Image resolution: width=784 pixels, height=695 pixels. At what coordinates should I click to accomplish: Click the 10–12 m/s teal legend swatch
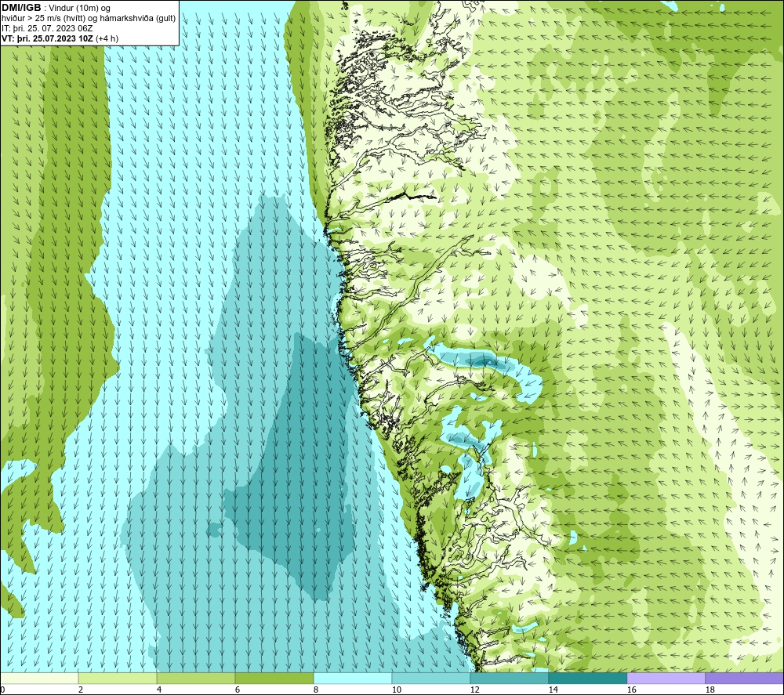[431, 678]
